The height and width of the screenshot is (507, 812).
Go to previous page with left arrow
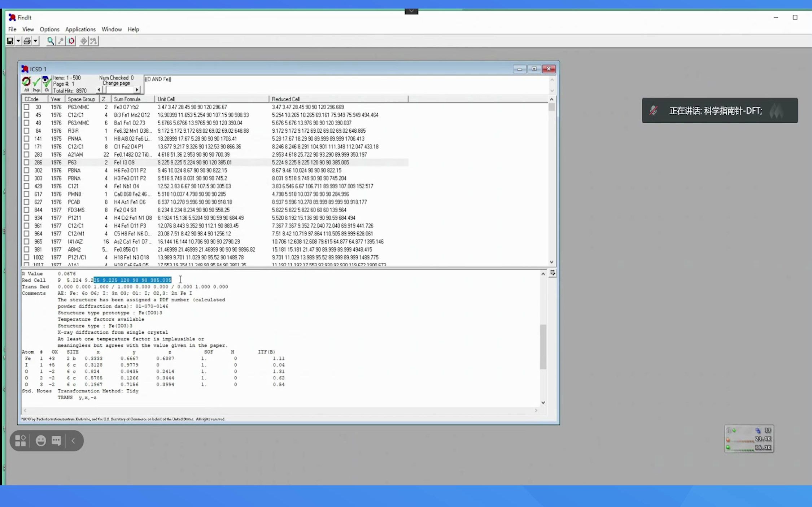(x=99, y=90)
